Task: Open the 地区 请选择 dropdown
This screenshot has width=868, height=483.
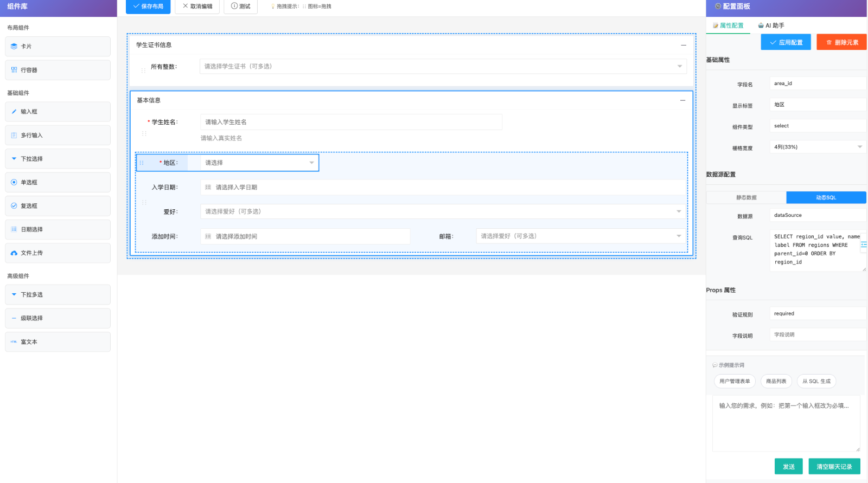Action: click(x=259, y=163)
